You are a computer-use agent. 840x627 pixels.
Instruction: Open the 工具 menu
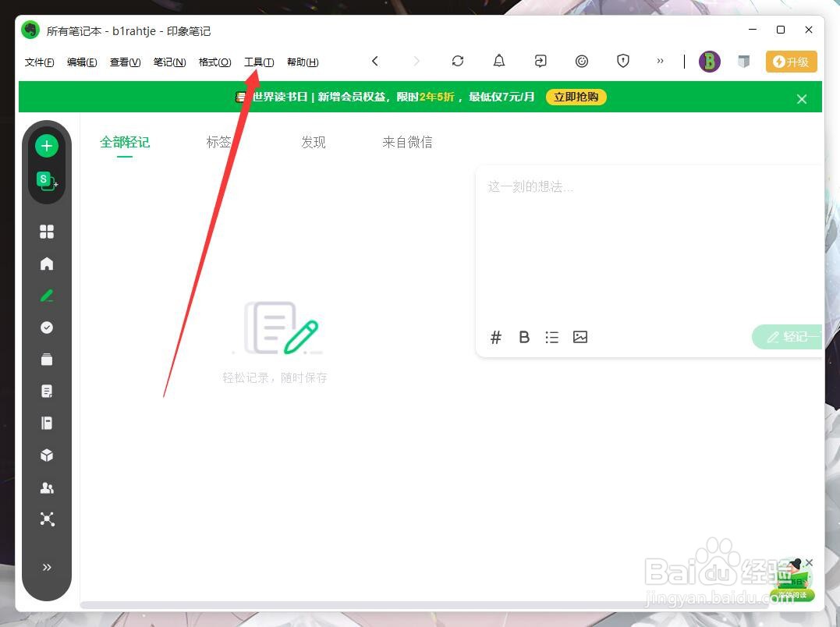(258, 62)
